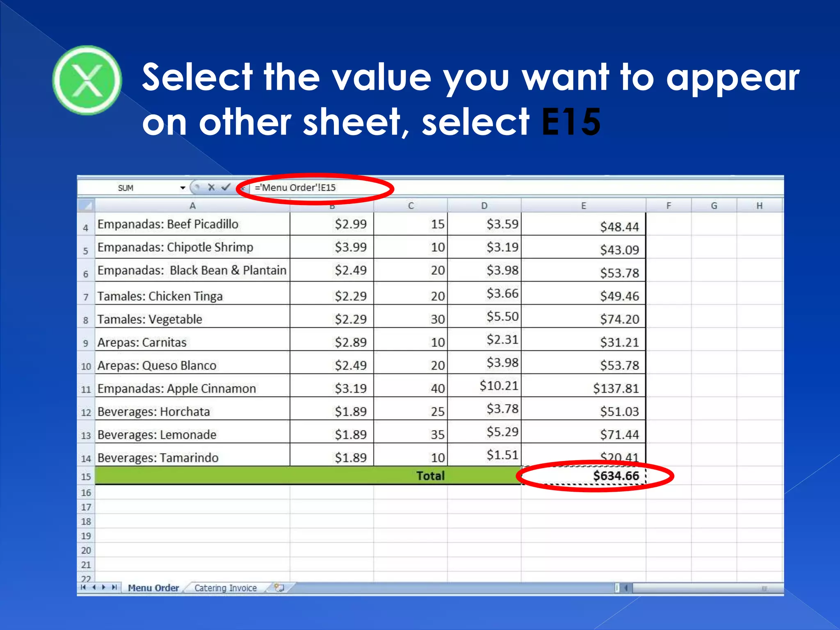Click cell Beverages: Lemonade

192,432
